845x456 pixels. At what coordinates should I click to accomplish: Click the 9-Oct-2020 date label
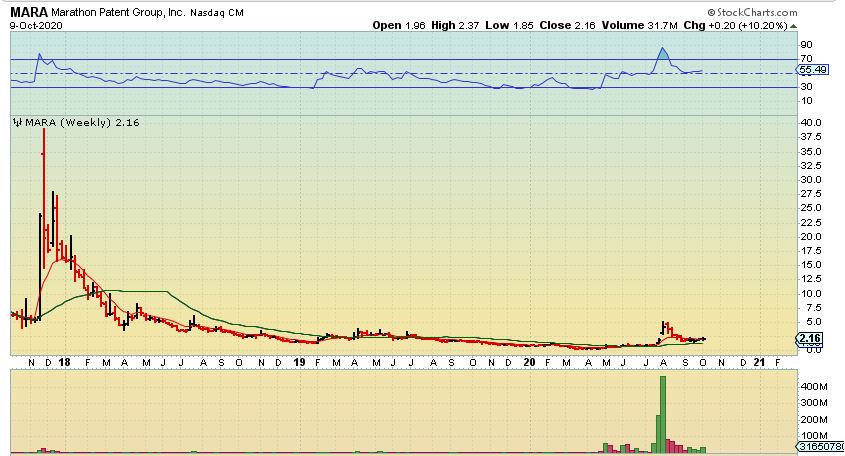pyautogui.click(x=36, y=25)
